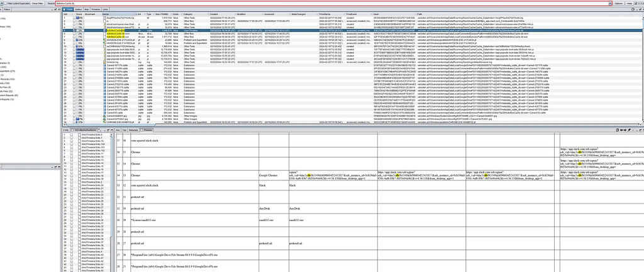Click the Score column header
The height and width of the screenshot is (272, 644).
(79, 14)
